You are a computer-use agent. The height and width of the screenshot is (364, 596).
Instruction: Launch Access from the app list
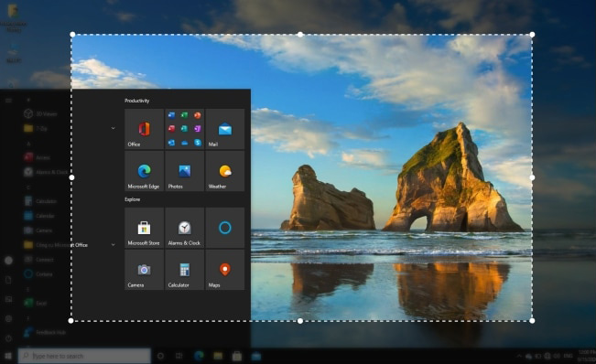38,157
